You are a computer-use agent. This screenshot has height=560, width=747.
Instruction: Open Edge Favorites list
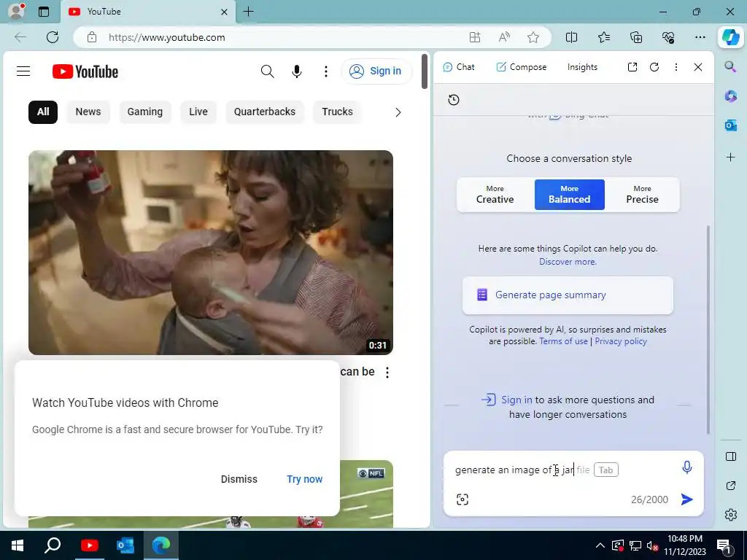[x=603, y=37]
